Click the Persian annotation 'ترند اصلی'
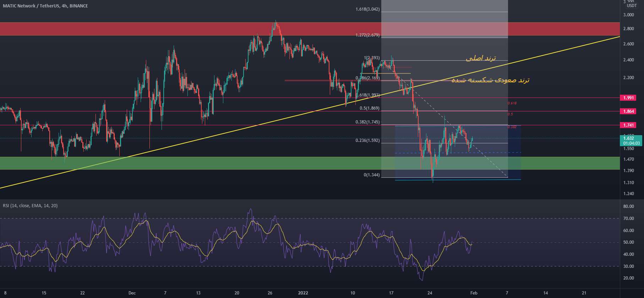This screenshot has height=298, width=644. pyautogui.click(x=481, y=58)
